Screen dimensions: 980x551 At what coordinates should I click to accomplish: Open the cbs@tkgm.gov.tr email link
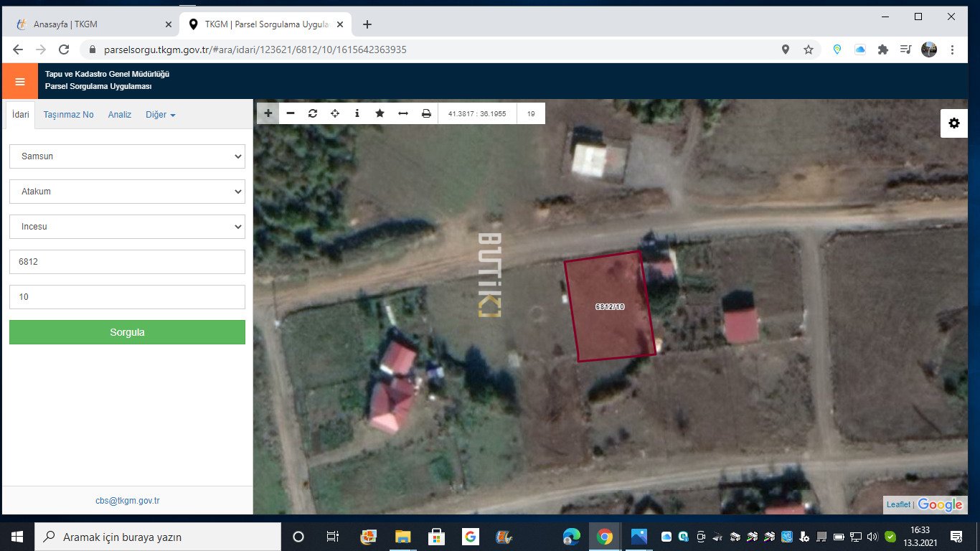128,501
